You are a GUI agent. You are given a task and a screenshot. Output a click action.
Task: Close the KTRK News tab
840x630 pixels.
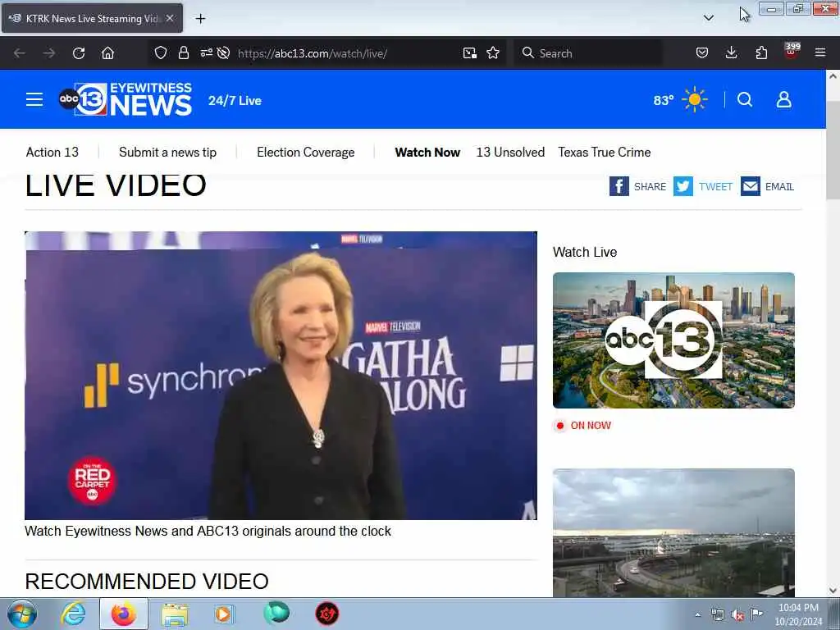click(x=170, y=18)
